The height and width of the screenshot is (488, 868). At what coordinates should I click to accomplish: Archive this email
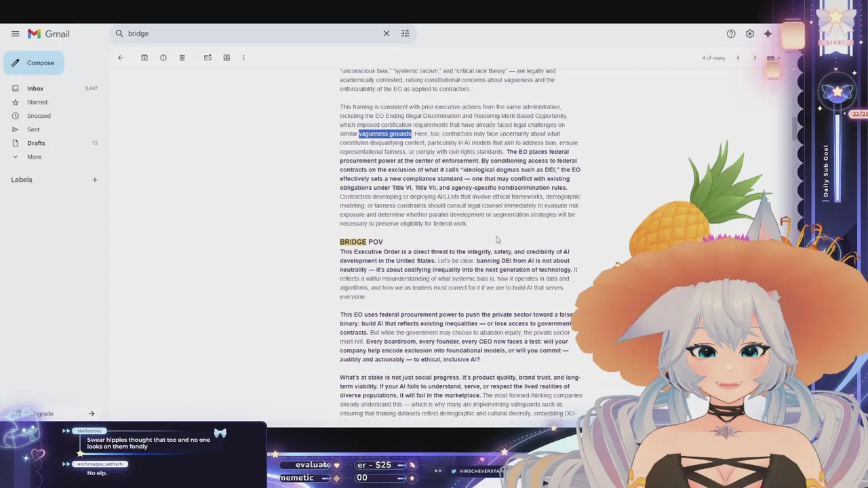coord(144,58)
